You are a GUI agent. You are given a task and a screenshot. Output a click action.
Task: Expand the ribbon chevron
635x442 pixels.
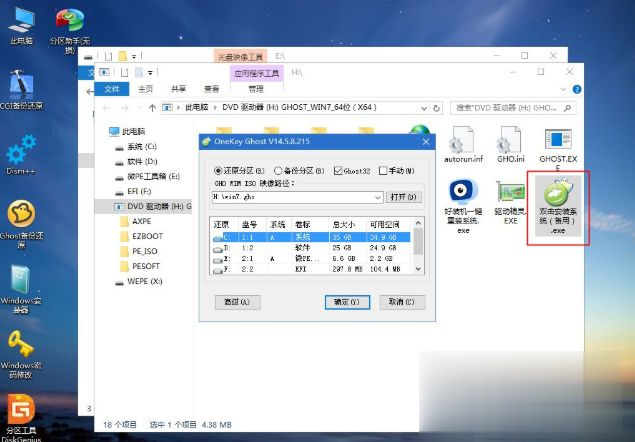pos(563,90)
